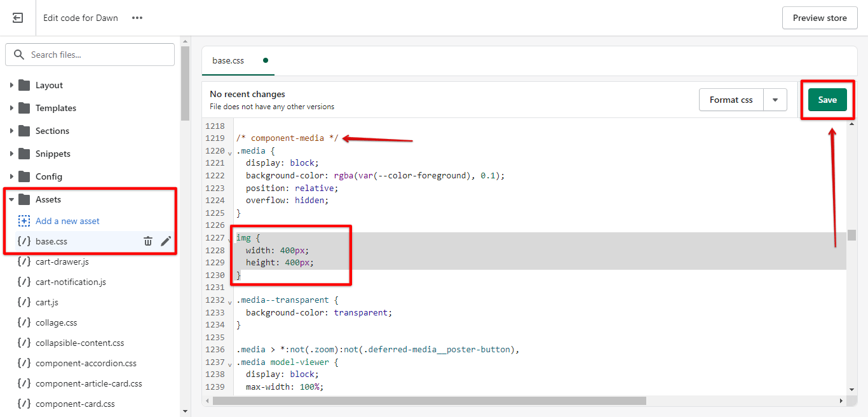868x417 pixels.
Task: Click the Add a new asset link
Action: click(67, 221)
